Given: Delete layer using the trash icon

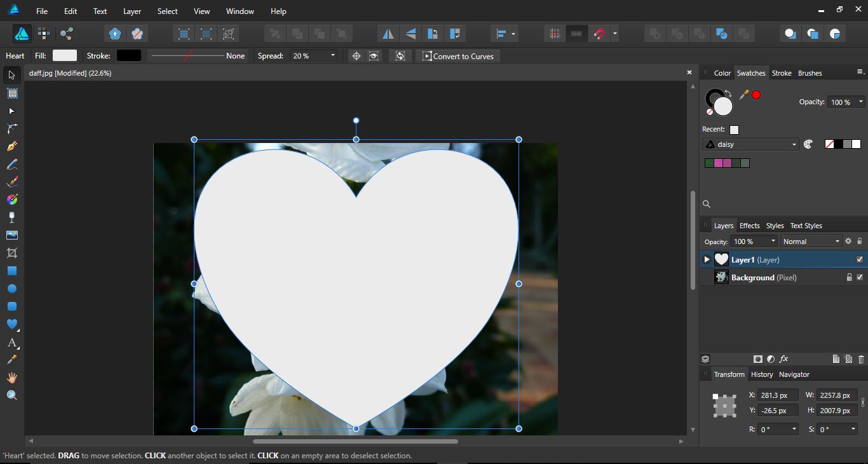Looking at the screenshot, I should [x=861, y=359].
